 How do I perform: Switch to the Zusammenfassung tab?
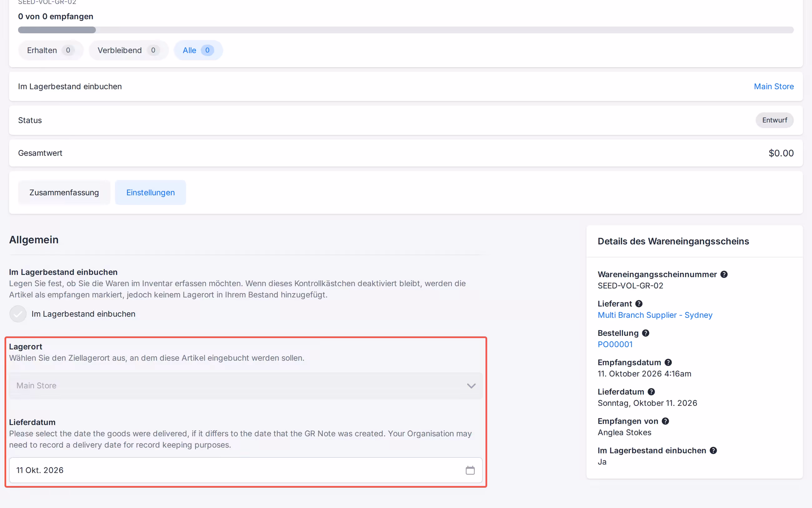(x=64, y=192)
